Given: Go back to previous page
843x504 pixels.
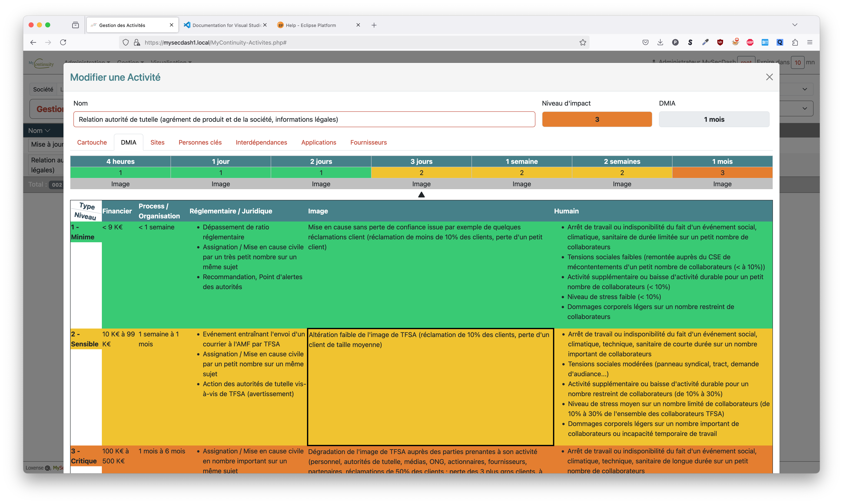Looking at the screenshot, I should pos(33,43).
